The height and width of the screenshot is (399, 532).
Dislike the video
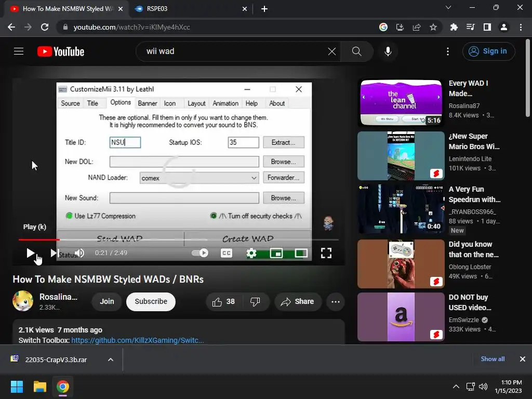pyautogui.click(x=255, y=302)
